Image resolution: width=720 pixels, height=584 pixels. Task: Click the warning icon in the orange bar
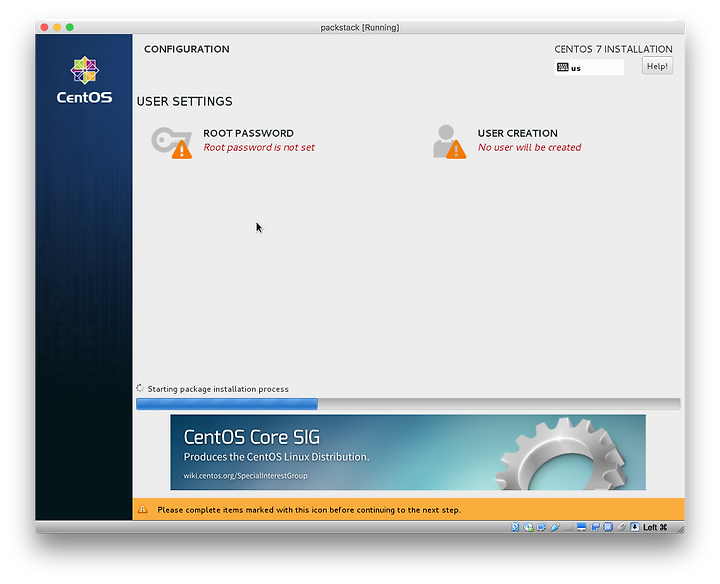[x=143, y=509]
